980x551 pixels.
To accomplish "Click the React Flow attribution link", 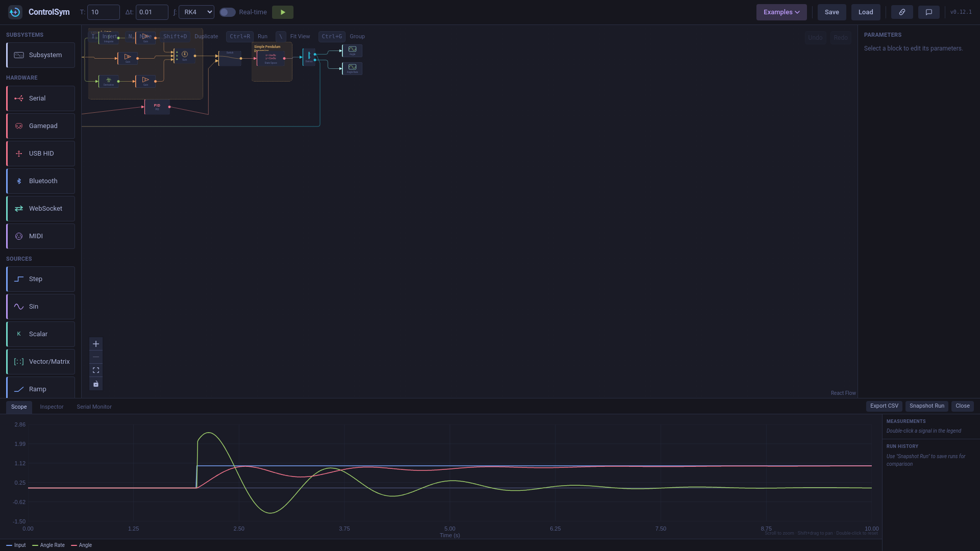I will (843, 393).
